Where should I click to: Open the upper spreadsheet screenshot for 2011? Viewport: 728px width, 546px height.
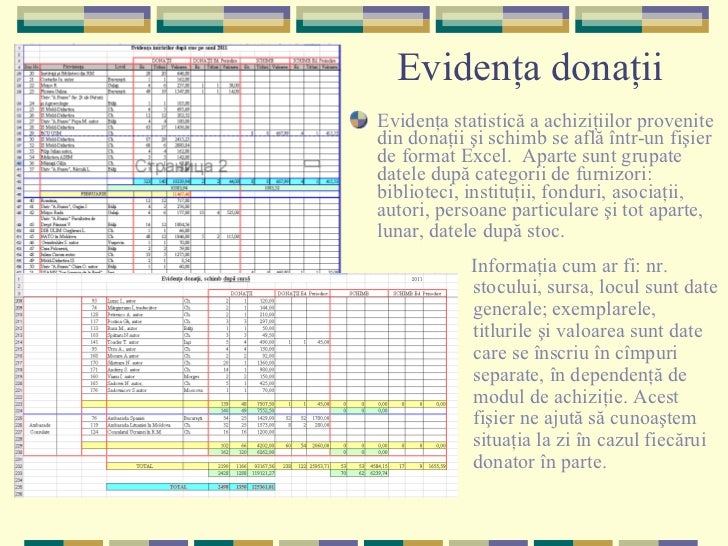pyautogui.click(x=177, y=158)
